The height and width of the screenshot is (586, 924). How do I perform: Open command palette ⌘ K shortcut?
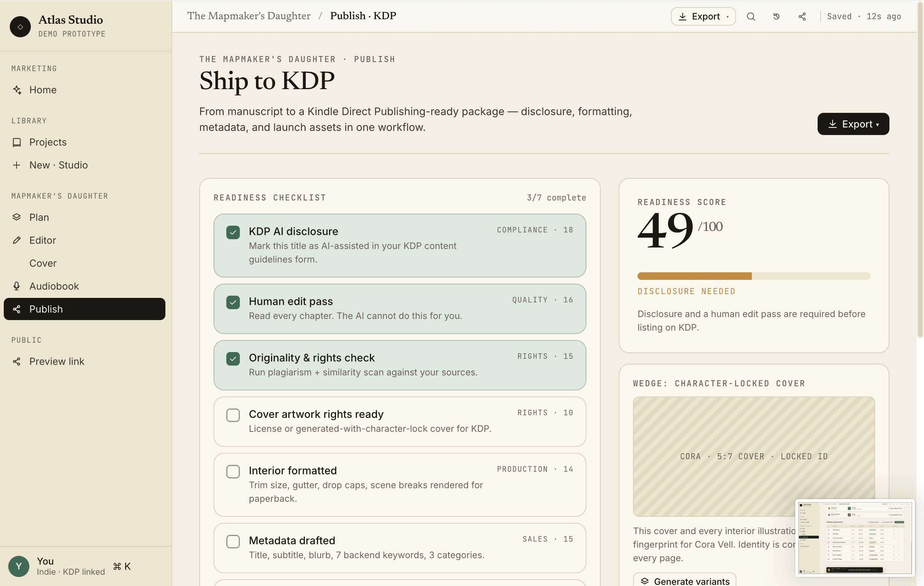(122, 566)
